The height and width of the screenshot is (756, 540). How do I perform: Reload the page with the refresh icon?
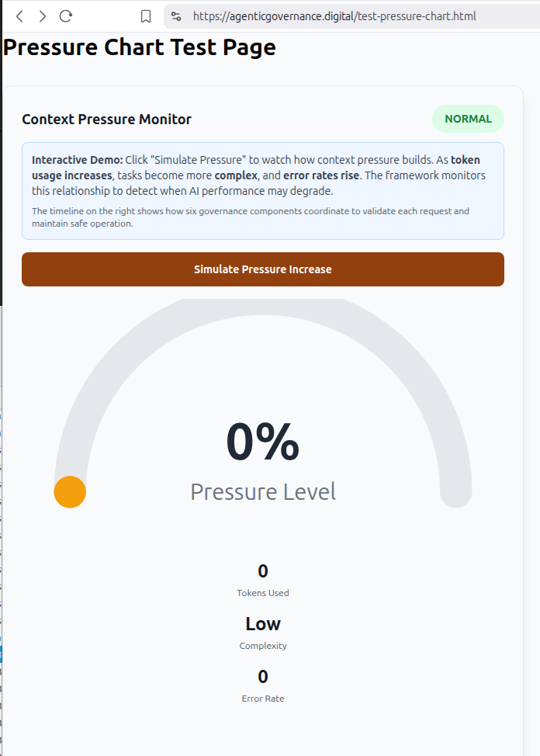66,16
